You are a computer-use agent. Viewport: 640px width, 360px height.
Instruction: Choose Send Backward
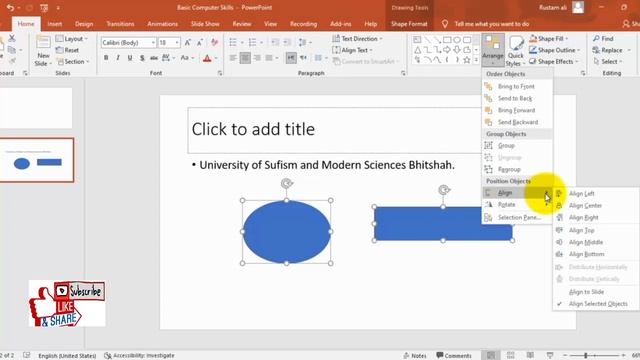click(x=517, y=122)
